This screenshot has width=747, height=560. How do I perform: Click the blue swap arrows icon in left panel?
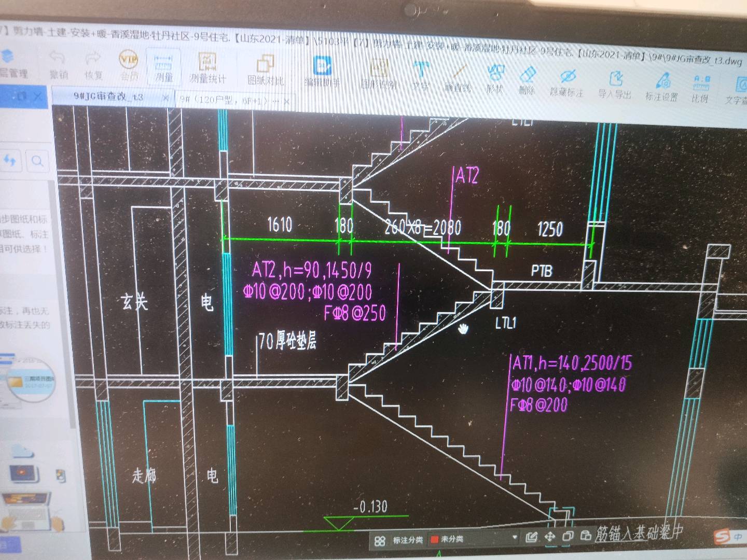tap(10, 160)
